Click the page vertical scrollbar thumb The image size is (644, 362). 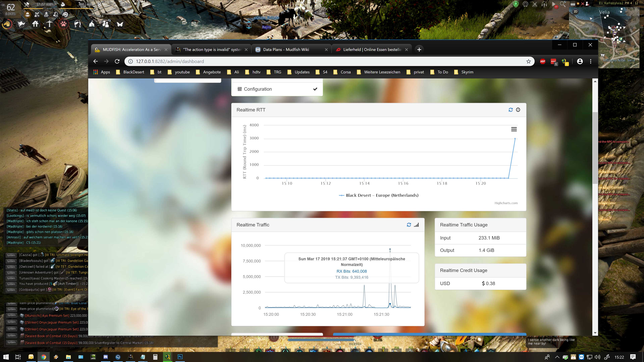click(595, 147)
